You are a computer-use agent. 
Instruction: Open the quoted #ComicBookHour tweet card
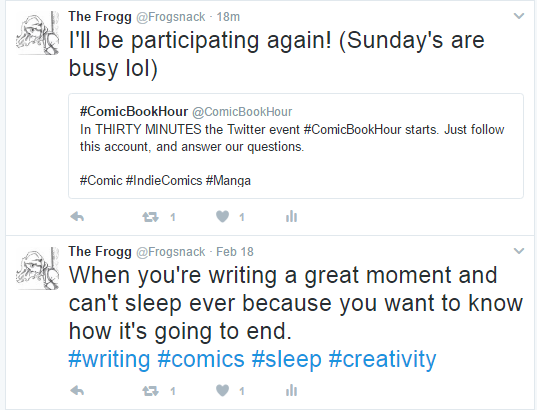point(296,146)
